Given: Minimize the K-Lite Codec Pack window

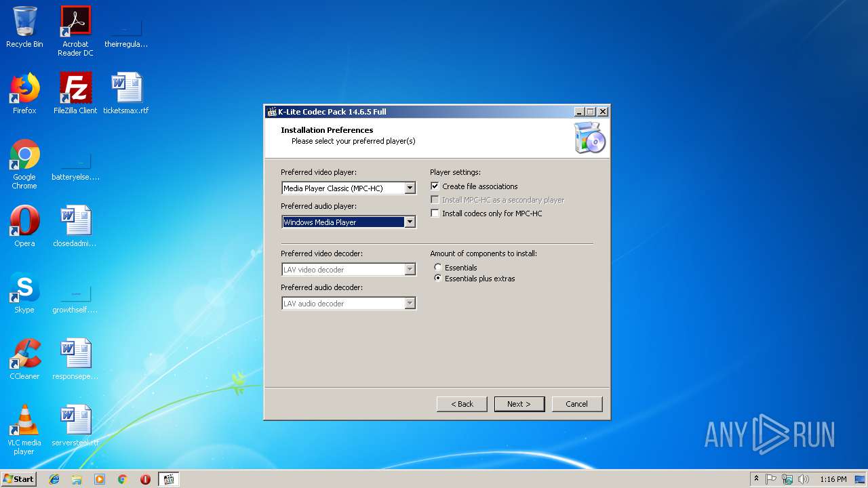Looking at the screenshot, I should point(579,112).
